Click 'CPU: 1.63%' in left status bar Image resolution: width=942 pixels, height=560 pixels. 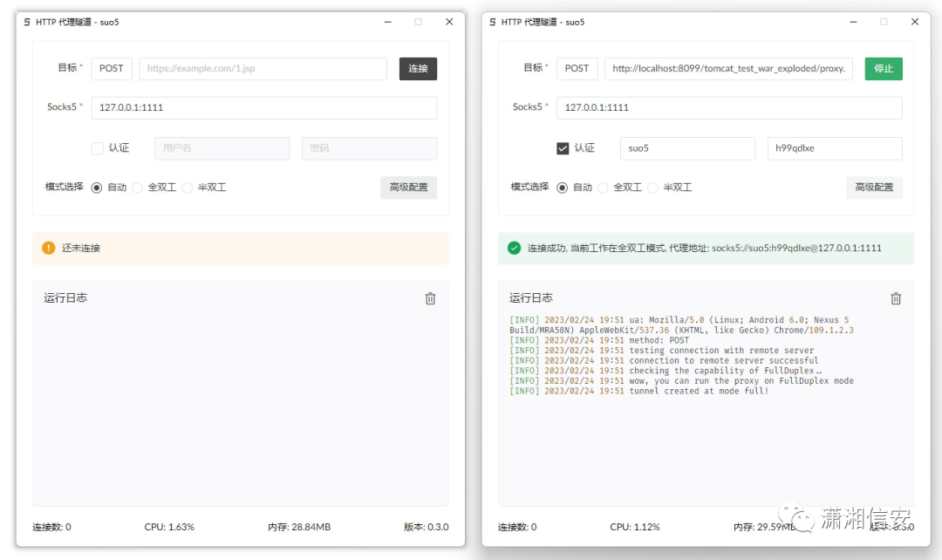[x=169, y=527]
